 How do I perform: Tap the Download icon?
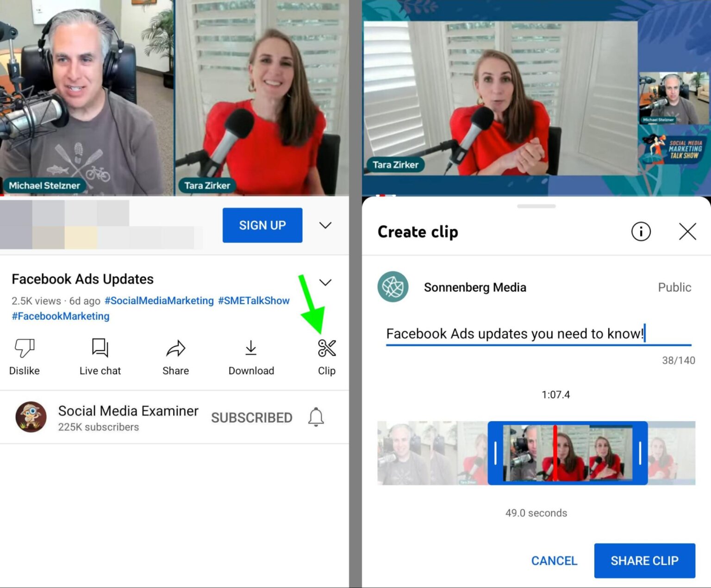coord(251,348)
